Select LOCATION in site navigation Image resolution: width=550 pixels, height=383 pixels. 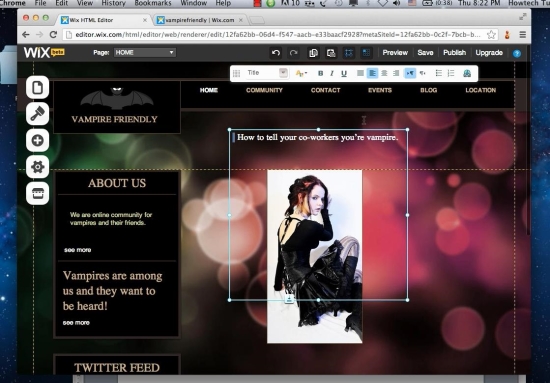pyautogui.click(x=481, y=90)
